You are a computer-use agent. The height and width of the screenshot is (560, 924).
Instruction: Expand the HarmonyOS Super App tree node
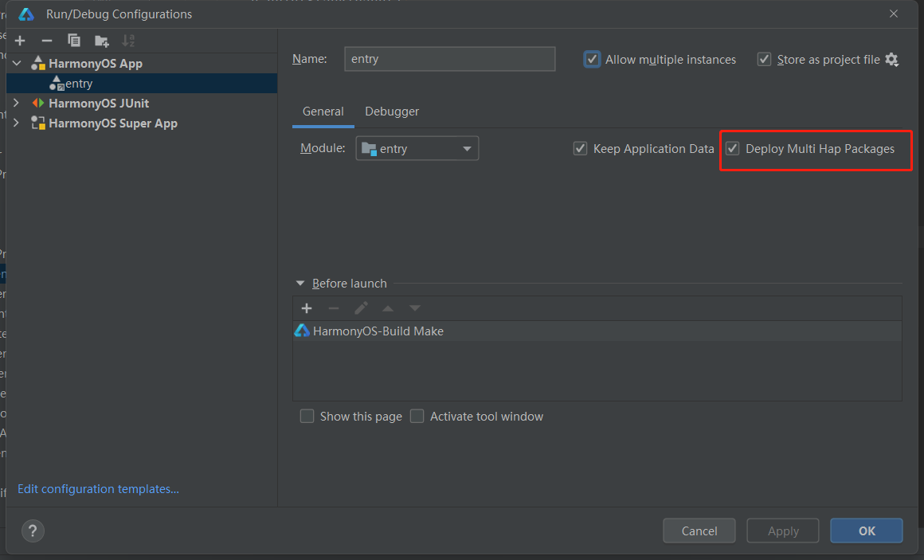click(x=17, y=123)
